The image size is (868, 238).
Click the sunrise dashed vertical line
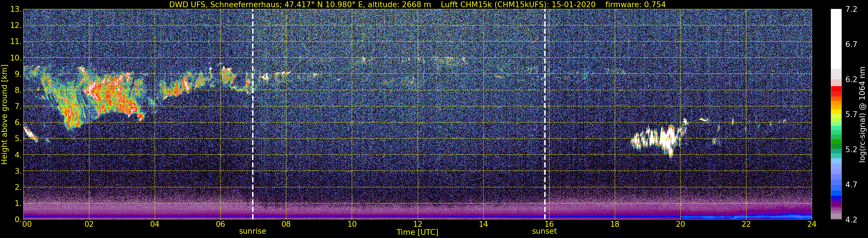point(253,114)
